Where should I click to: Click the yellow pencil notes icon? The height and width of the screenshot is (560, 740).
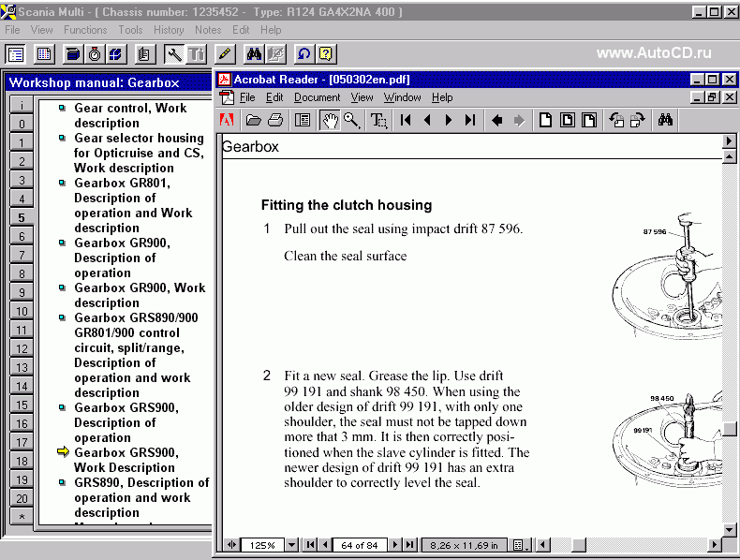click(225, 54)
